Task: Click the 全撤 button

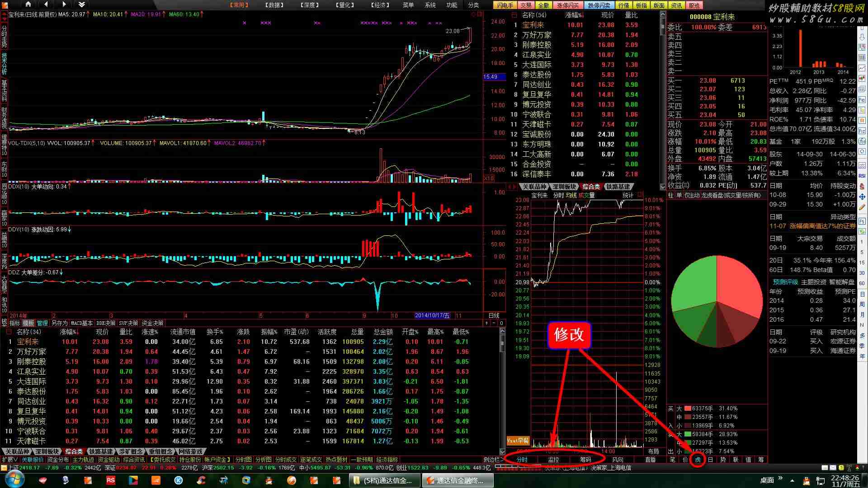Action: [543, 5]
